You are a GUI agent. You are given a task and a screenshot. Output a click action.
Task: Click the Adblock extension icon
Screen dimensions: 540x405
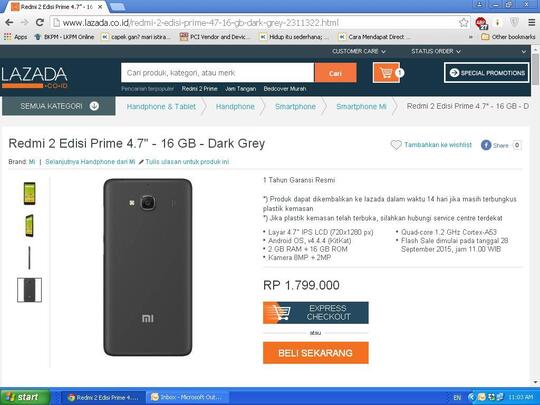pyautogui.click(x=481, y=23)
